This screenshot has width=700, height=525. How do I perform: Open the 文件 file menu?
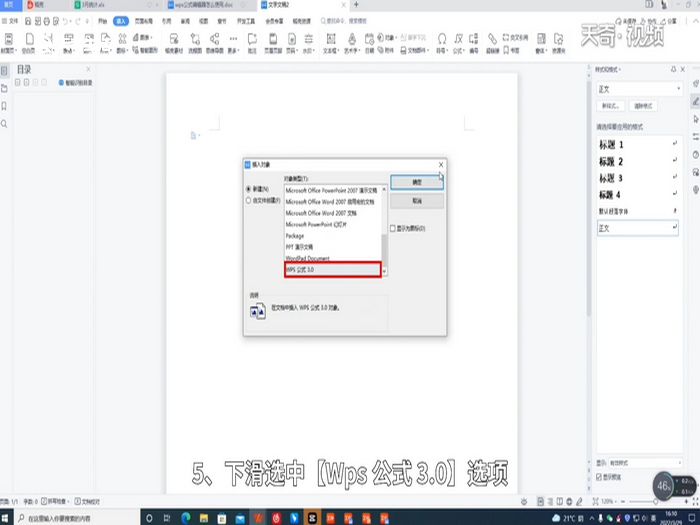point(10,21)
